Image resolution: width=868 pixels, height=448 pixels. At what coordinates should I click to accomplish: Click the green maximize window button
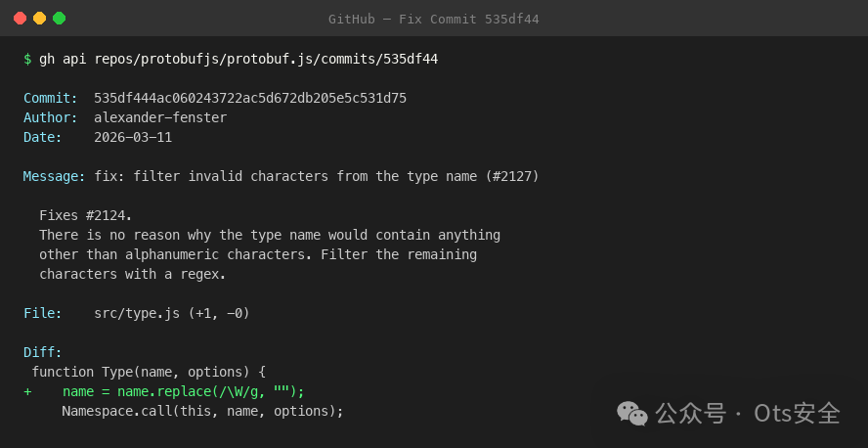tap(59, 19)
